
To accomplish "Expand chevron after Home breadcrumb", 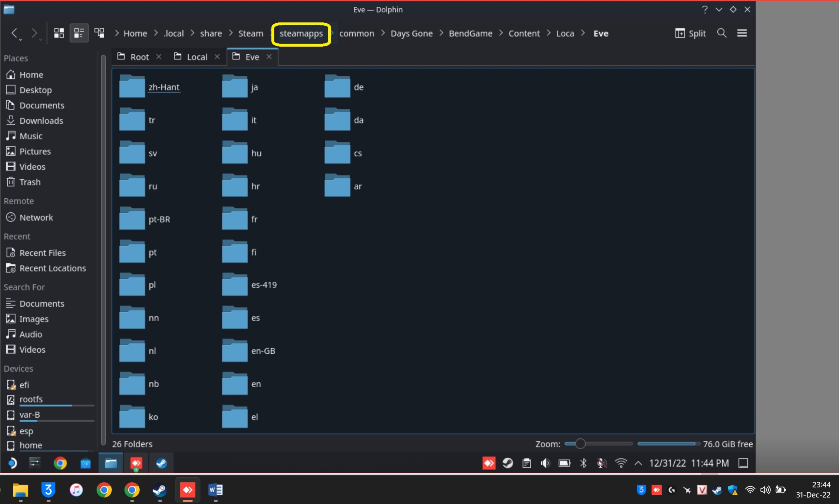I will click(x=156, y=33).
